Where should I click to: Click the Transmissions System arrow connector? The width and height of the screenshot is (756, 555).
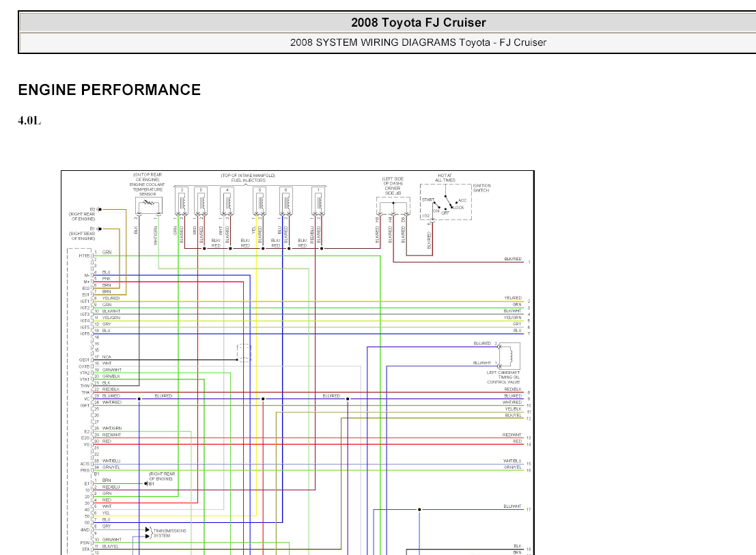click(148, 533)
